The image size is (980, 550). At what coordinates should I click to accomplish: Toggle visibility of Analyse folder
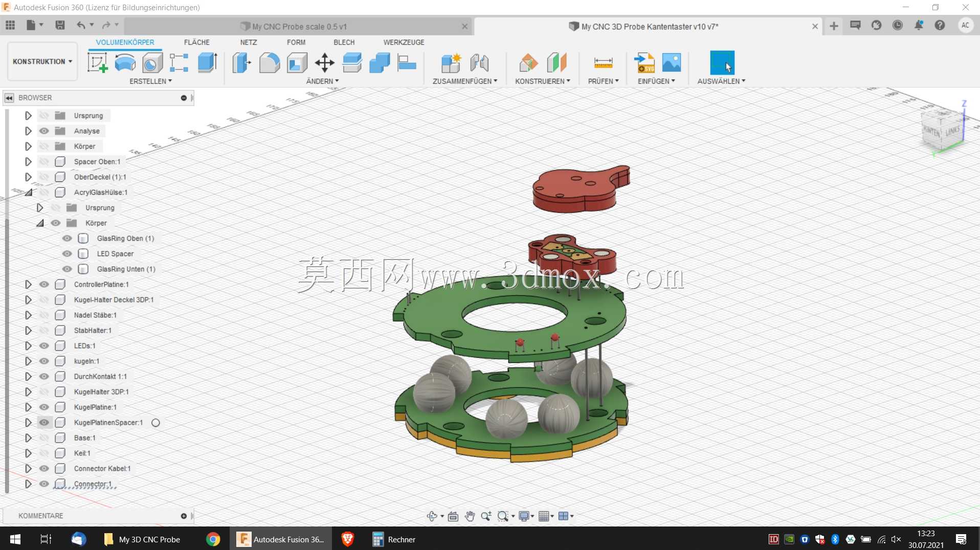click(44, 131)
